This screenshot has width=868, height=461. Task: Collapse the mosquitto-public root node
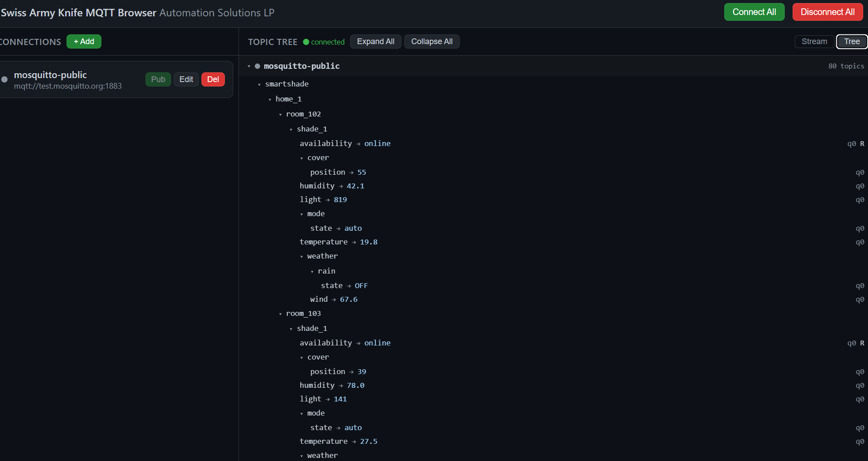pyautogui.click(x=249, y=66)
